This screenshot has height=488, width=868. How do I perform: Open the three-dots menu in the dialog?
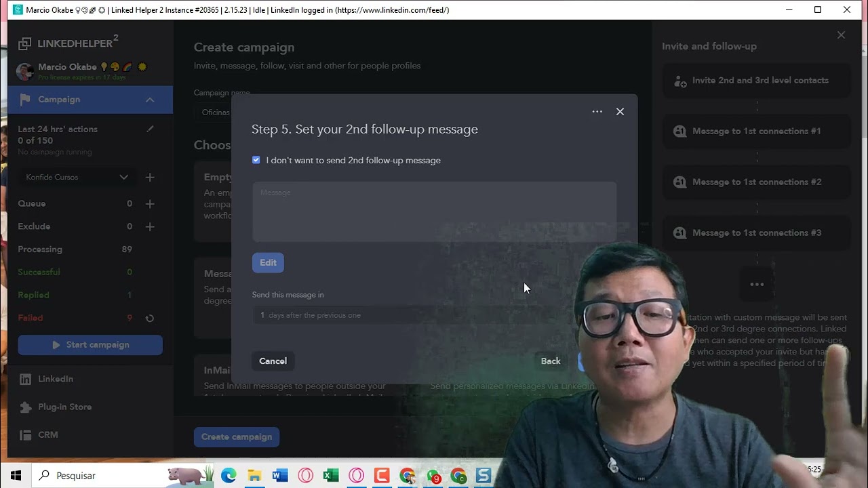click(597, 112)
